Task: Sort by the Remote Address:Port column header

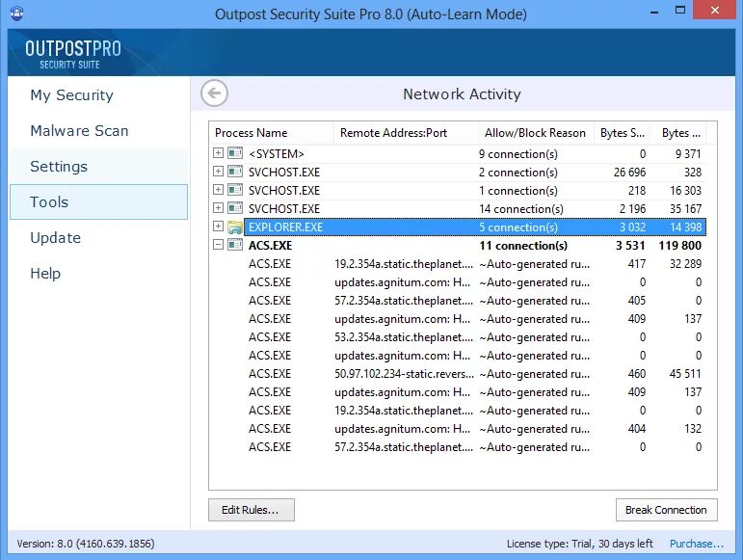Action: pos(406,133)
